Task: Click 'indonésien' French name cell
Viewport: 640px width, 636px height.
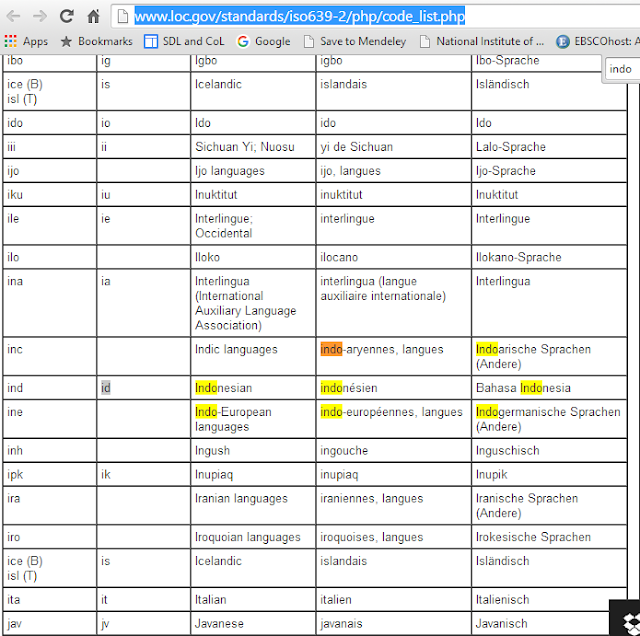Action: pyautogui.click(x=393, y=387)
